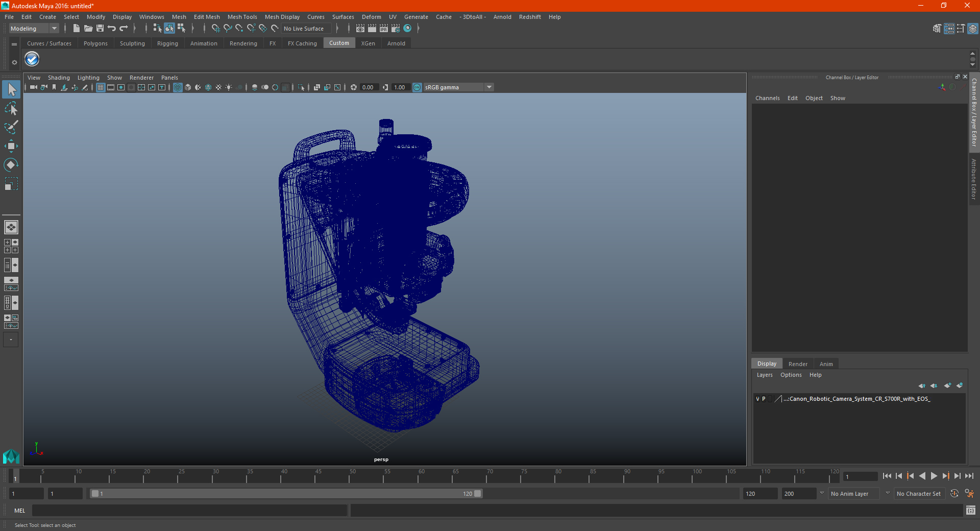Redo the action using the redo arrow
This screenshot has width=980, height=531.
pyautogui.click(x=124, y=29)
